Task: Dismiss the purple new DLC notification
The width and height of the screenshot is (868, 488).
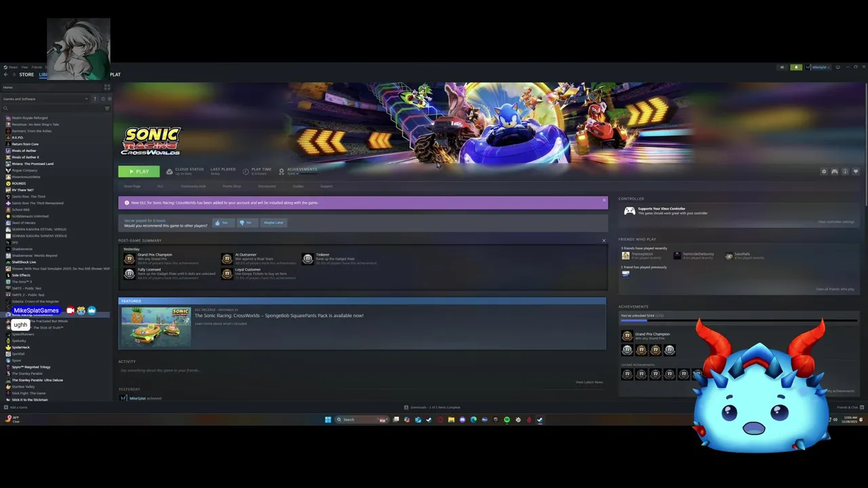Action: point(604,200)
